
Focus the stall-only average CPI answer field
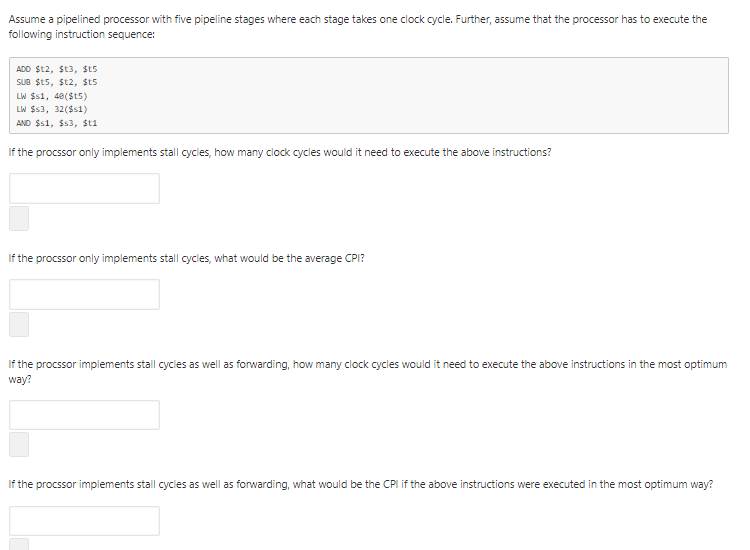84,295
